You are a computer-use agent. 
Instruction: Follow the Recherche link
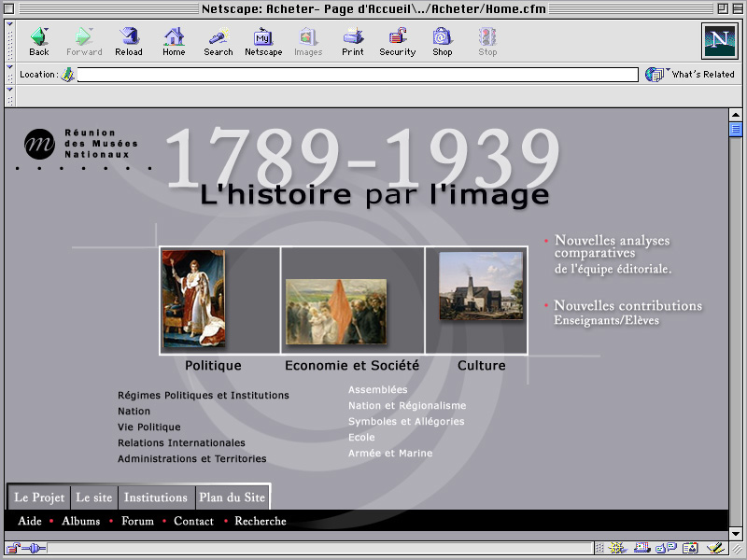click(260, 521)
